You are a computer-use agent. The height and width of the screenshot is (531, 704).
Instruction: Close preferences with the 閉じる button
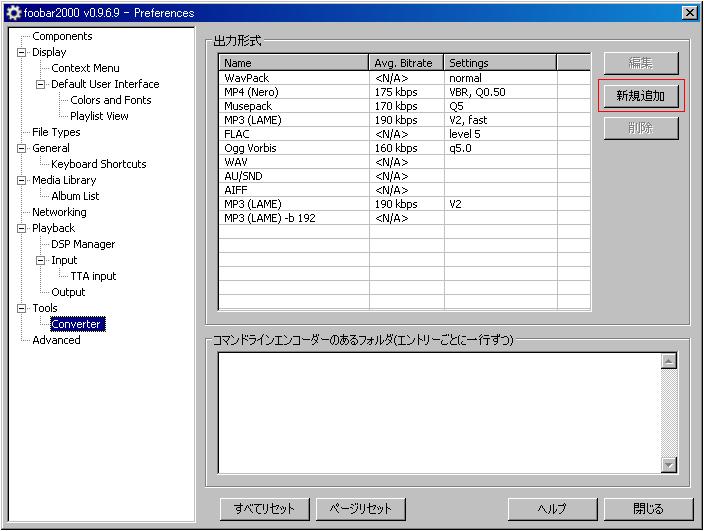click(x=648, y=509)
